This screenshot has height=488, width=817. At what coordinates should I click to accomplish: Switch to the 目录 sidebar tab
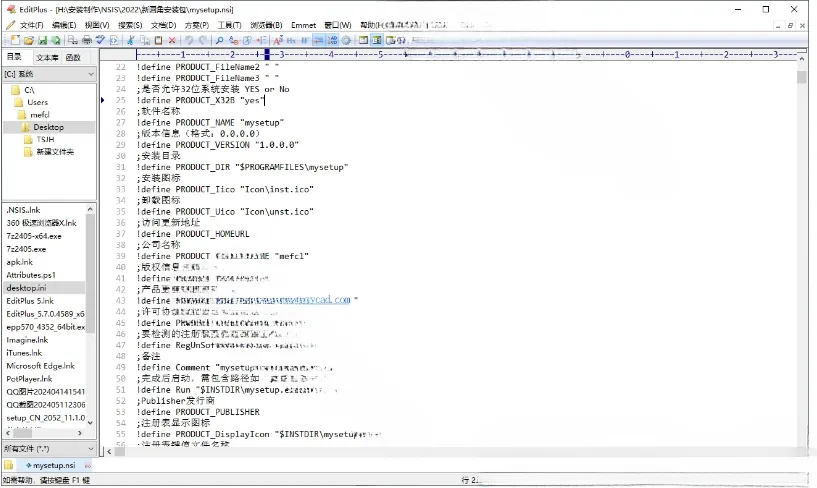point(15,57)
